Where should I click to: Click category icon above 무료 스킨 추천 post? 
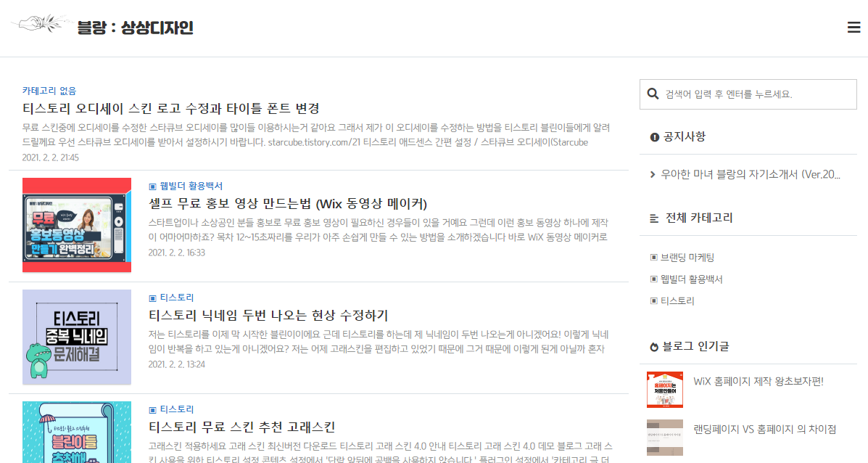point(153,411)
